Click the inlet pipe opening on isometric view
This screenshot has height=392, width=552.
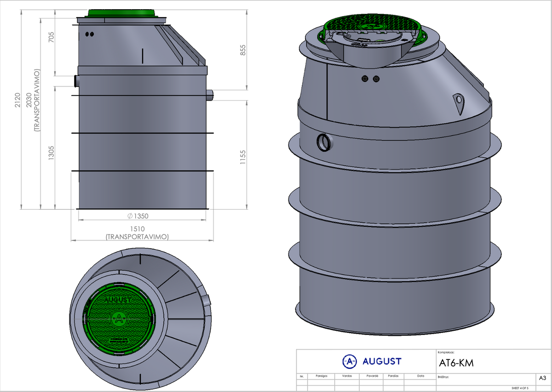(325, 142)
